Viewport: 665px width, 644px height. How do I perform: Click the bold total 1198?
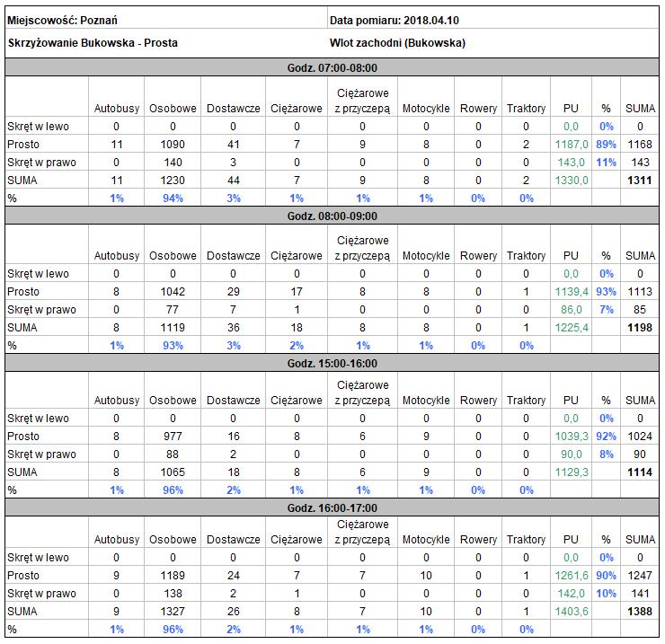point(640,327)
